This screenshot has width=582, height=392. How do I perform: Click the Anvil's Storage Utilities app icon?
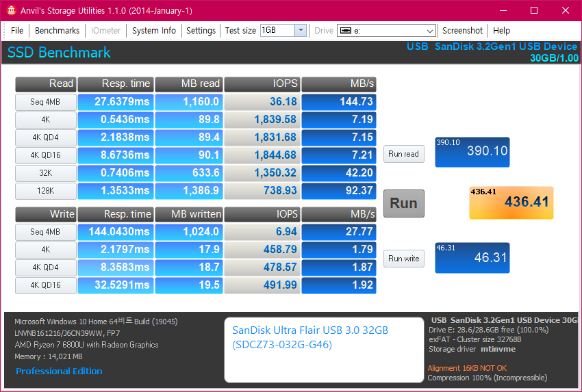pyautogui.click(x=11, y=10)
